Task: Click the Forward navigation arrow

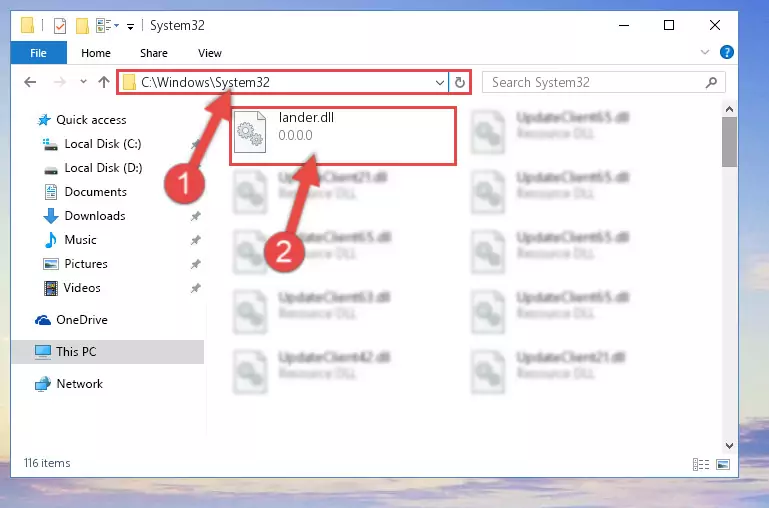Action: point(59,82)
